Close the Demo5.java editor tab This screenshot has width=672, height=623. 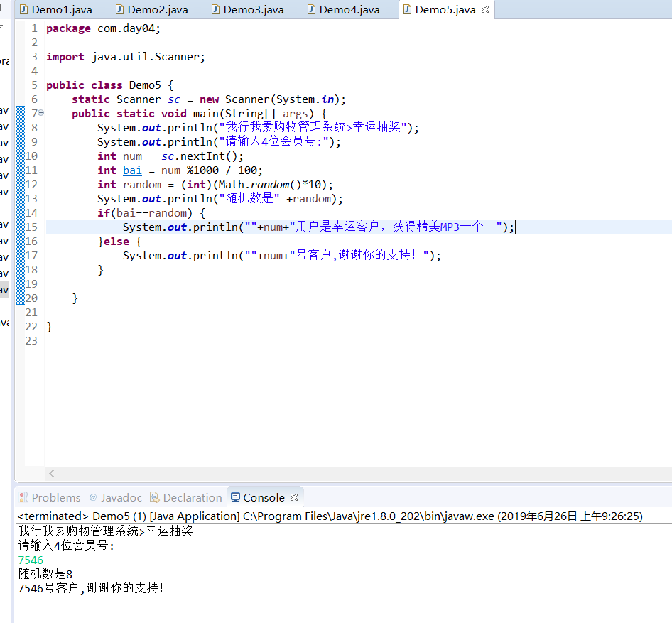tap(485, 10)
